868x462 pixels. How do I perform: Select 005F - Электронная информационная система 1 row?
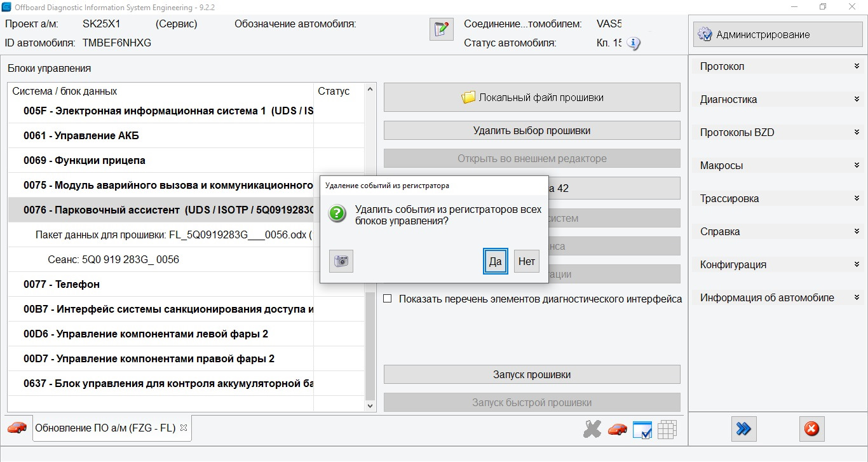coord(186,111)
